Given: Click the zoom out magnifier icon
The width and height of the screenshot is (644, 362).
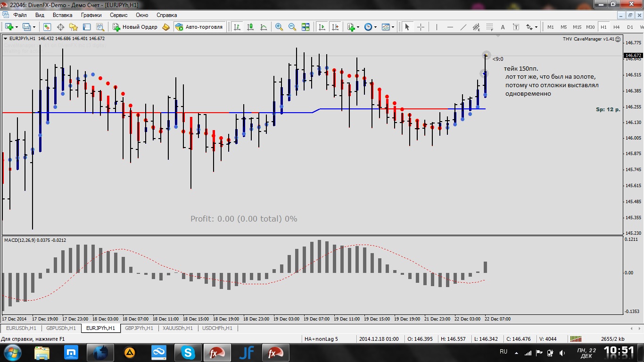Looking at the screenshot, I should (x=292, y=27).
